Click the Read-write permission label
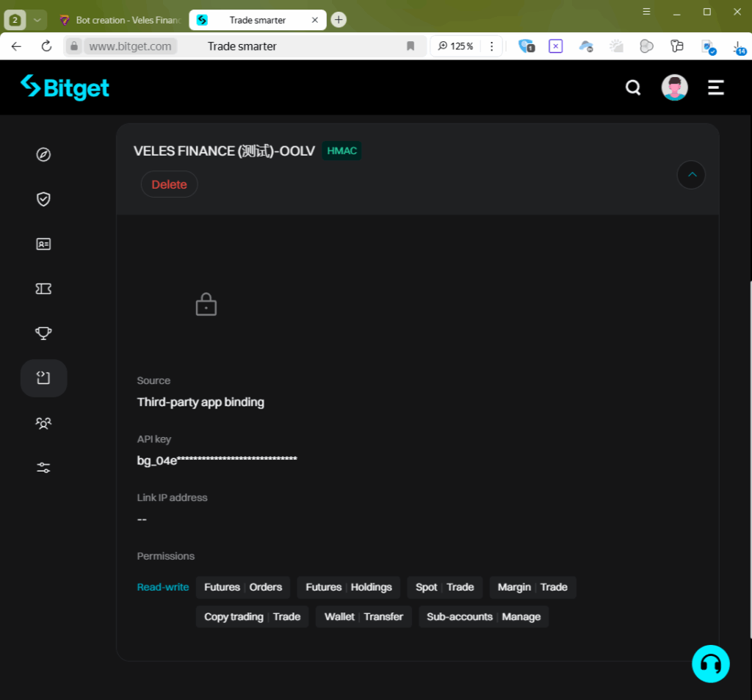The image size is (752, 700). 163,588
